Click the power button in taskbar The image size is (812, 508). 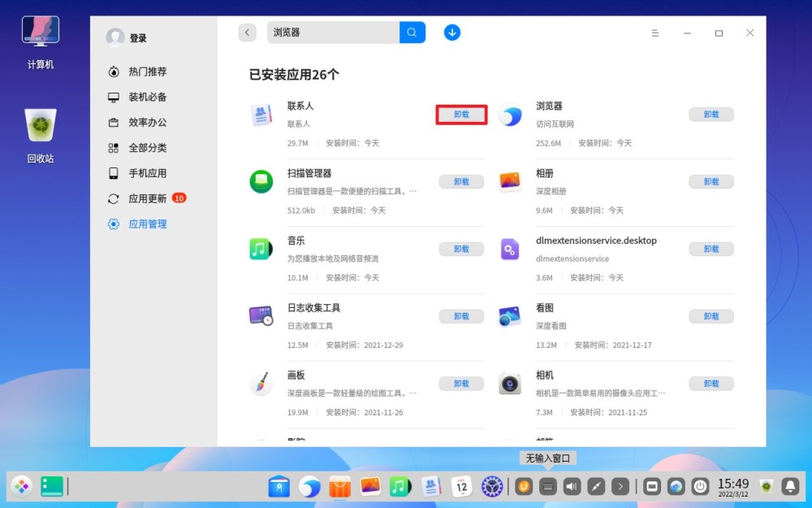(700, 486)
